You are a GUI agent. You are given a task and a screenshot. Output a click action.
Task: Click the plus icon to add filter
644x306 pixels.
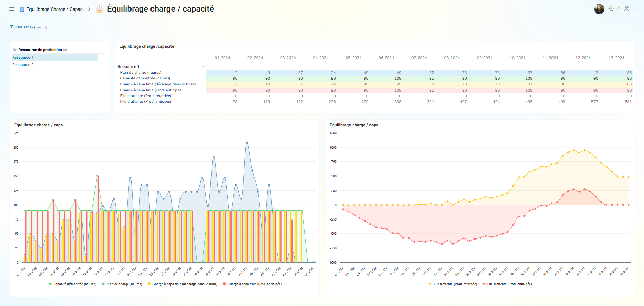(x=39, y=27)
